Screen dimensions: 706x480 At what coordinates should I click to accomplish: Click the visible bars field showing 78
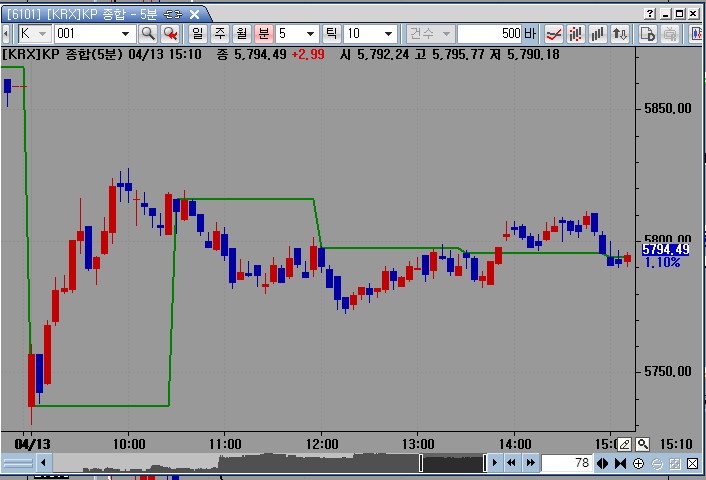(566, 463)
